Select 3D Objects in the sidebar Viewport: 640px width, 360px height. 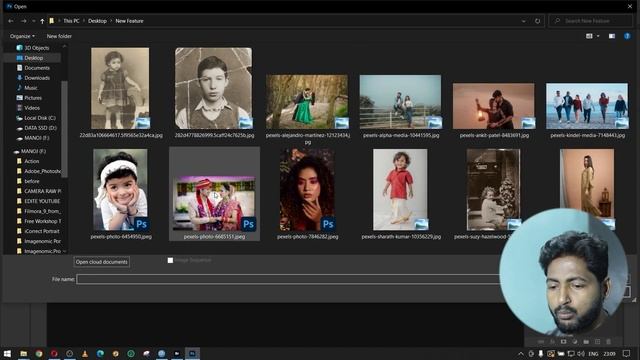tap(33, 48)
